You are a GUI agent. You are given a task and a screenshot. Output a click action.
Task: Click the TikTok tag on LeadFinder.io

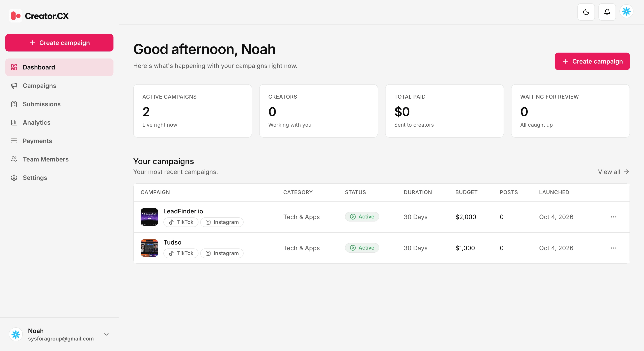tap(181, 222)
